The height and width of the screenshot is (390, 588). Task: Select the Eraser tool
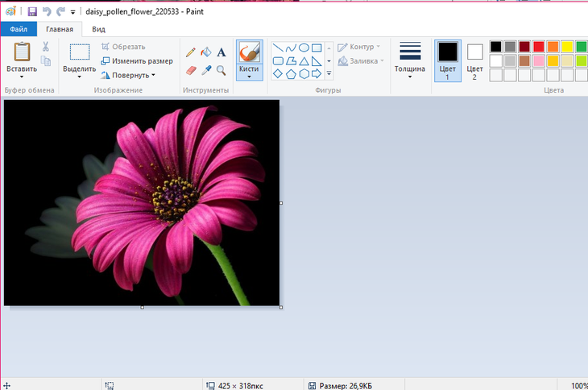[191, 70]
